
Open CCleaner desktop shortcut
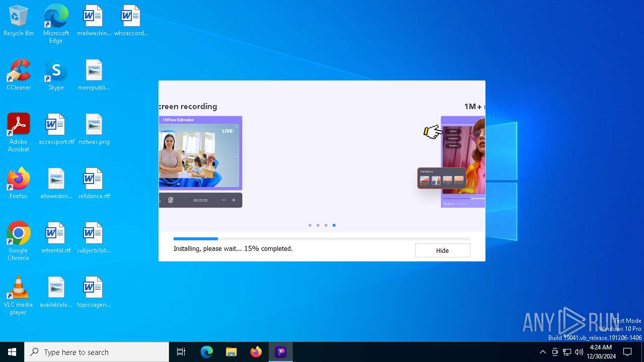(x=19, y=75)
